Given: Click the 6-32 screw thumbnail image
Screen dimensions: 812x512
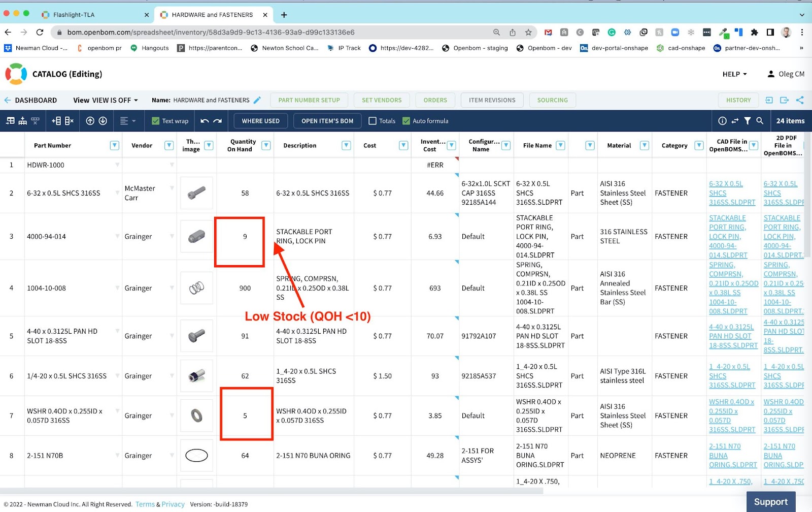Looking at the screenshot, I should point(196,193).
